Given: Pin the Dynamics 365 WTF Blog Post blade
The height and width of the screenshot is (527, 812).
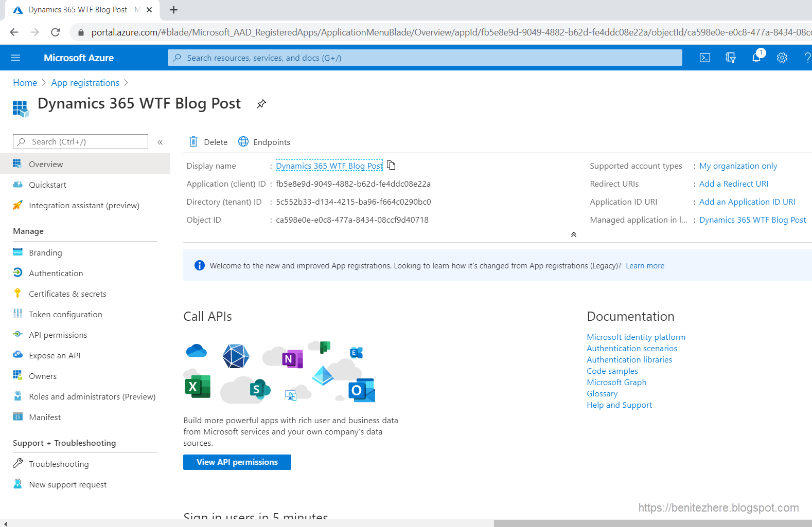Looking at the screenshot, I should tap(261, 104).
